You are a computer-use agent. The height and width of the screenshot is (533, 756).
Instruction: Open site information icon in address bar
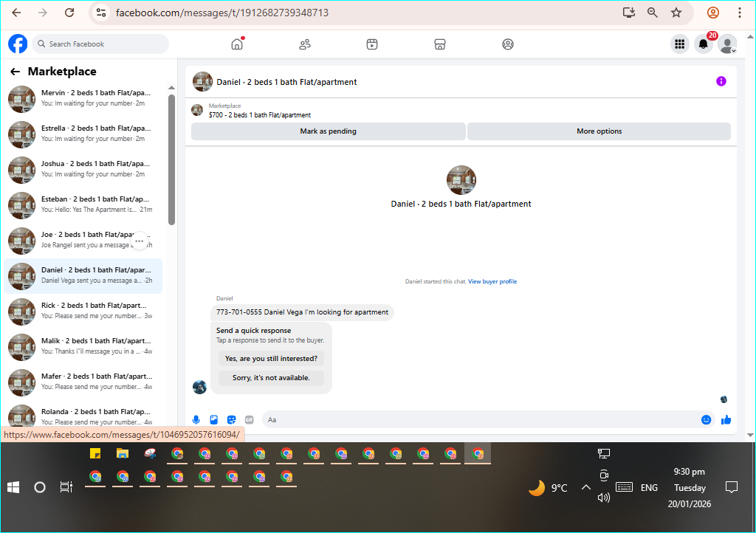point(100,13)
